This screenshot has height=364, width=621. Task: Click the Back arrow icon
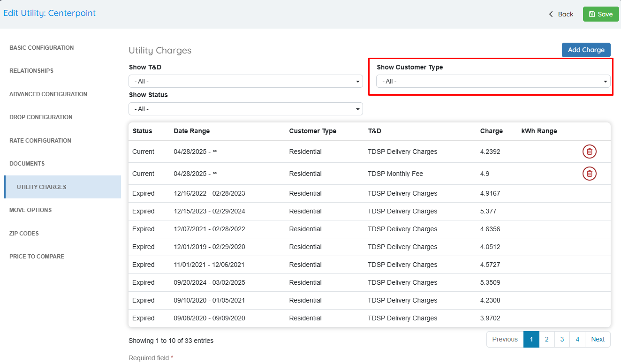coord(551,14)
